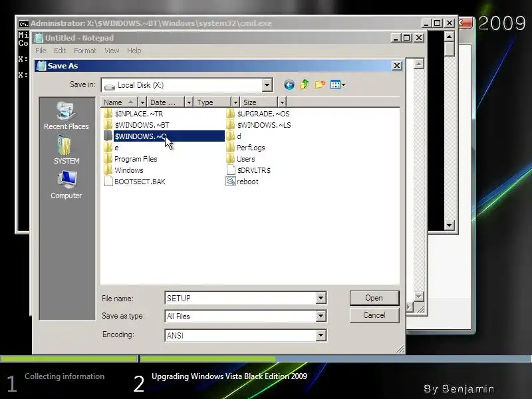The height and width of the screenshot is (399, 532).
Task: Open Notepad's Help menu
Action: (x=134, y=51)
